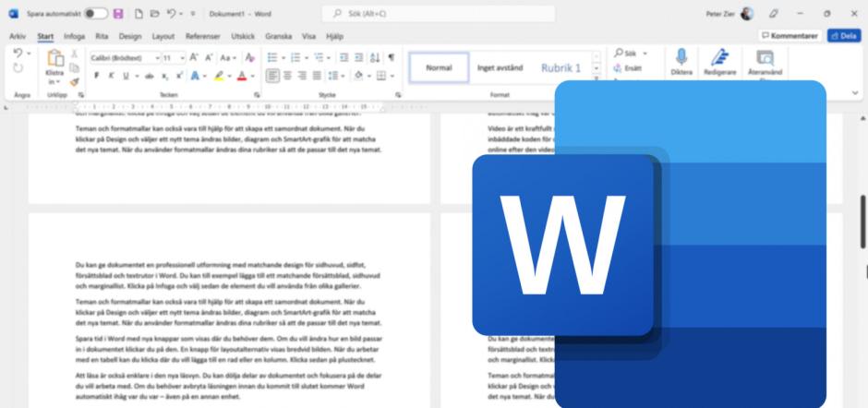Open the font size 11 dropdown
This screenshot has height=408, width=868.
click(x=182, y=58)
